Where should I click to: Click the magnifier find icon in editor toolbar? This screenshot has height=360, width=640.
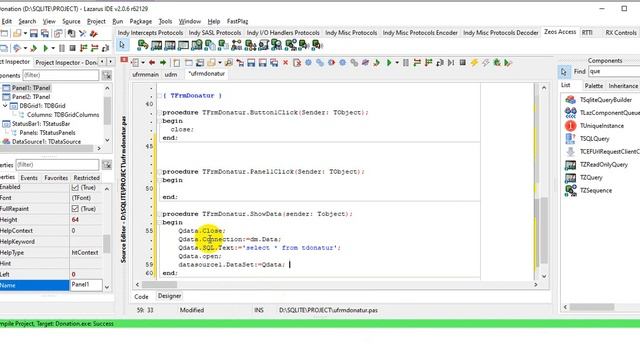[229, 62]
